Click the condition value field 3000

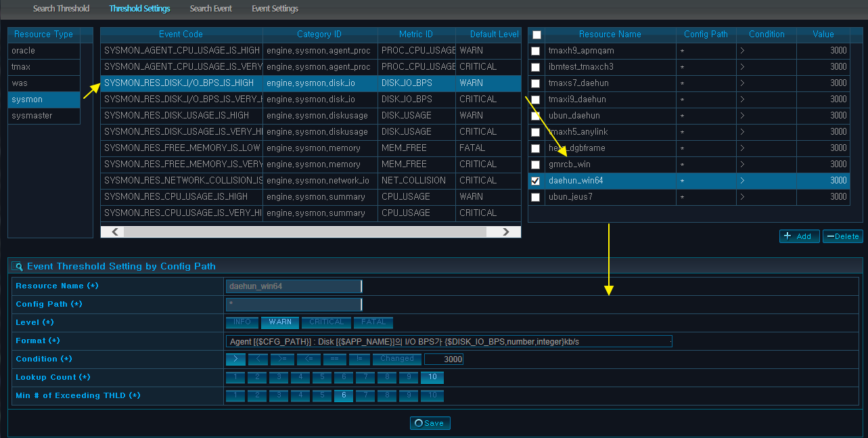(x=444, y=359)
